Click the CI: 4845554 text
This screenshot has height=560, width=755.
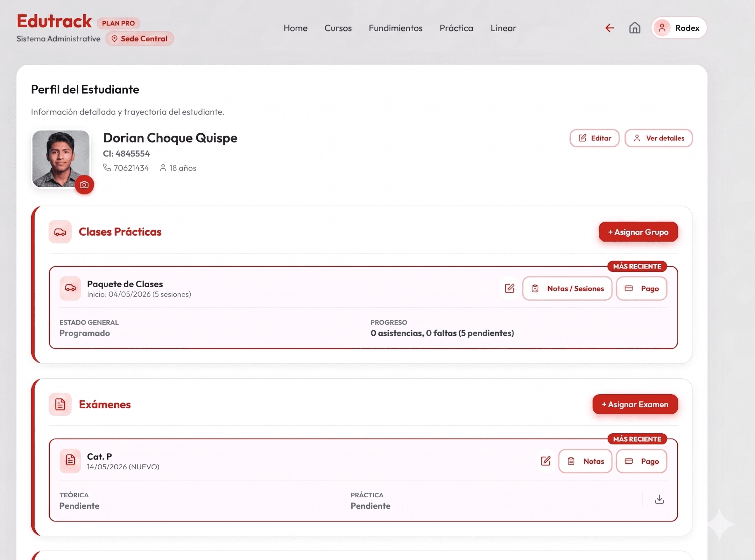[x=126, y=154]
